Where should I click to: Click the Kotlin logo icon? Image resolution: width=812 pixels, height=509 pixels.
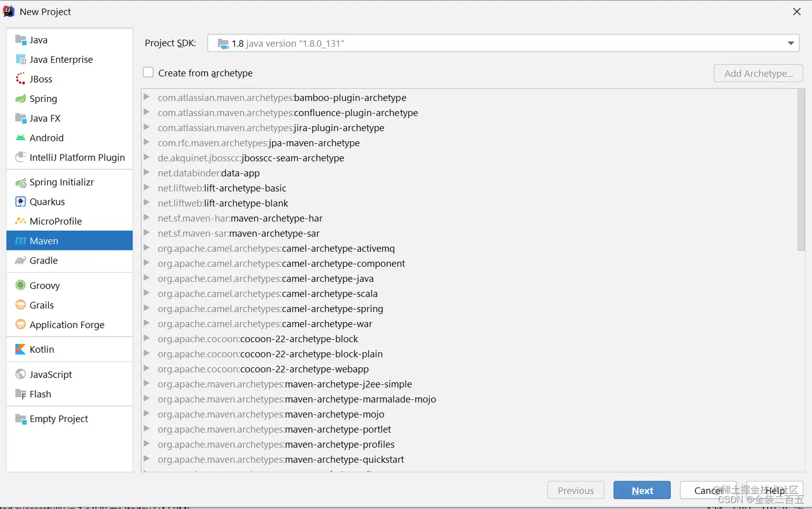[20, 350]
